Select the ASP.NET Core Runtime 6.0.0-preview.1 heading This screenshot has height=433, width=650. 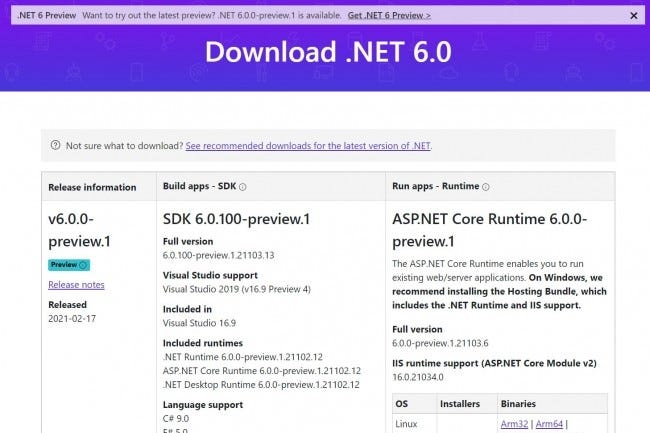[x=490, y=230]
